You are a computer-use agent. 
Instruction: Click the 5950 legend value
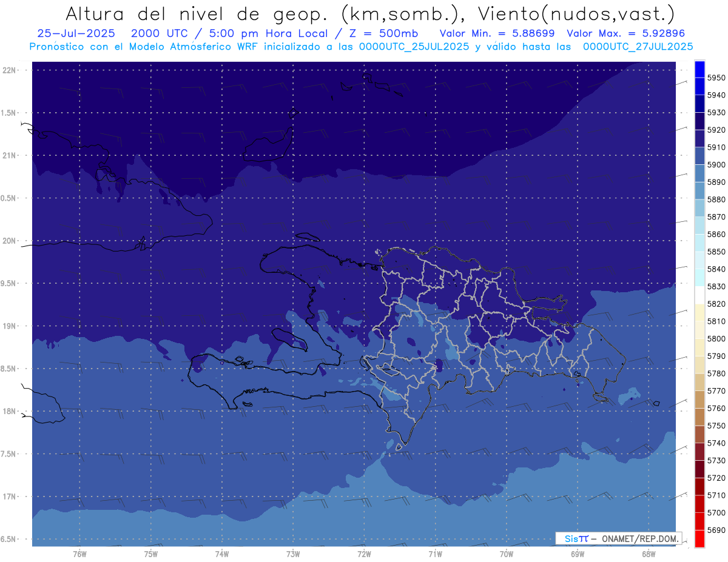(716, 78)
